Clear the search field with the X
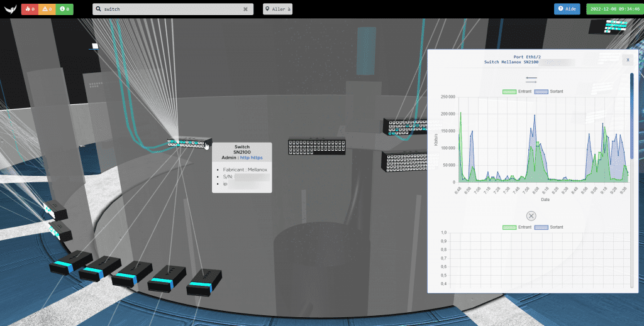This screenshot has width=644, height=326. (x=246, y=9)
